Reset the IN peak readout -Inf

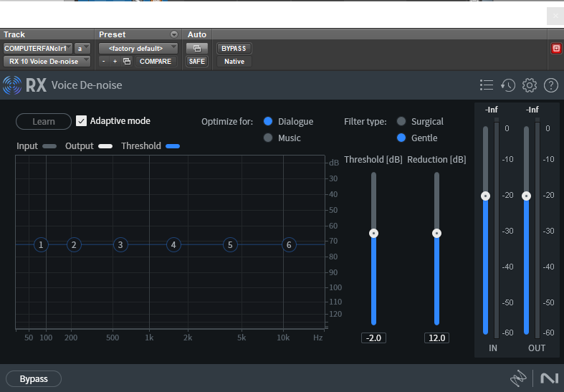point(492,110)
